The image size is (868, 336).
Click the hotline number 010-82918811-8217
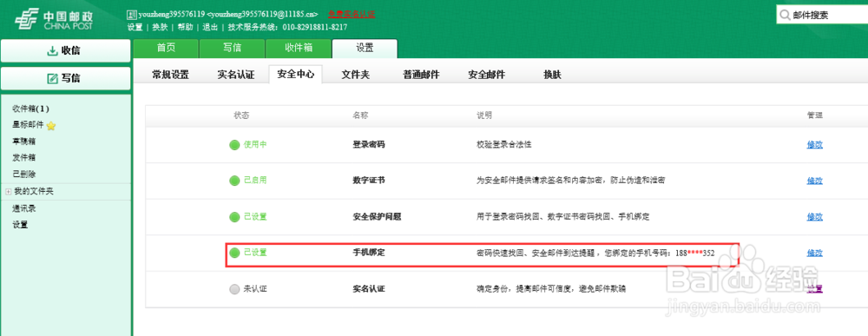(x=315, y=27)
